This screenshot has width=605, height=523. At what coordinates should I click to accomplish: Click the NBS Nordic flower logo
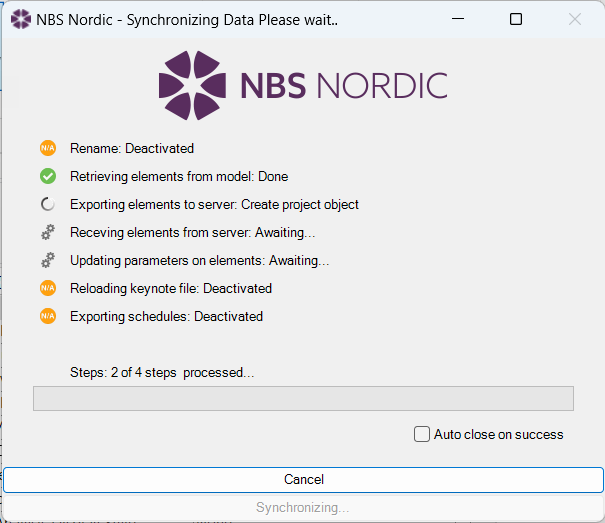point(192,85)
